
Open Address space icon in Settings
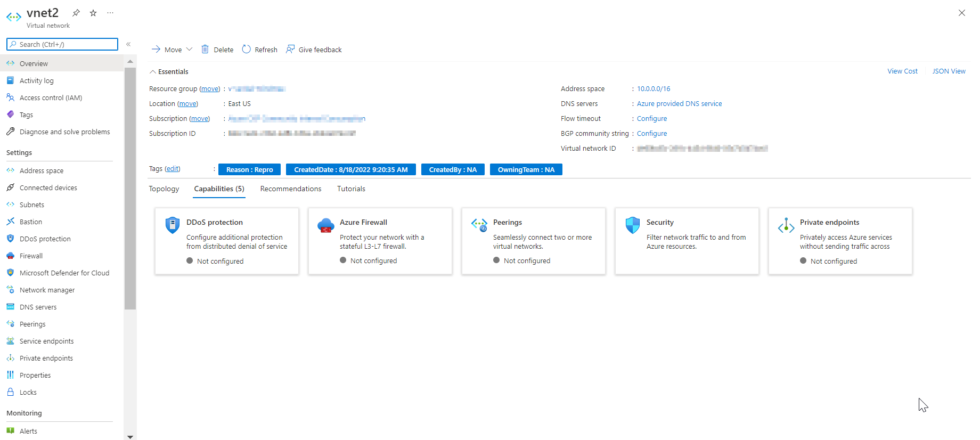click(x=10, y=170)
